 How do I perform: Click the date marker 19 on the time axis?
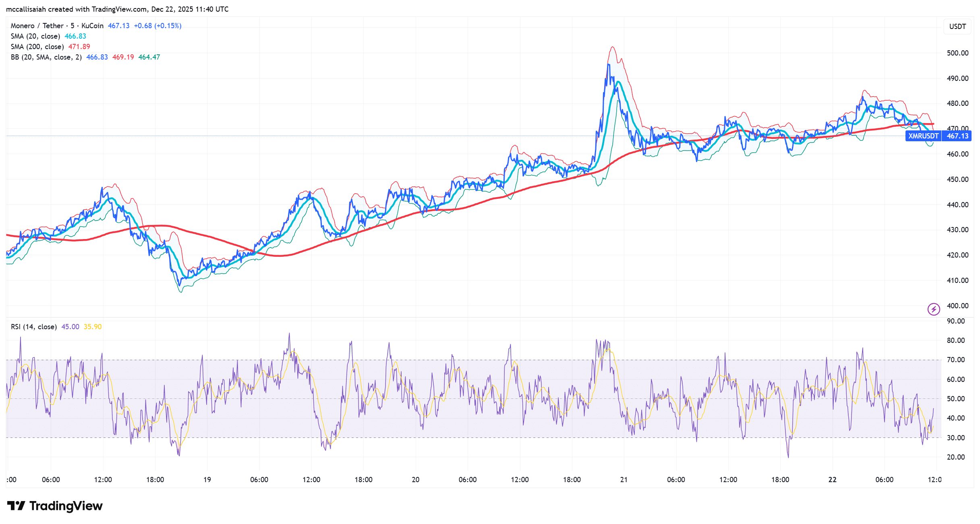pos(207,480)
